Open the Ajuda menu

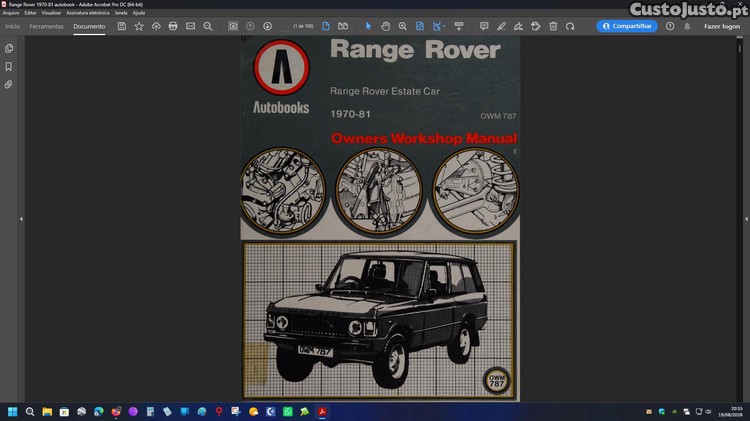point(139,13)
